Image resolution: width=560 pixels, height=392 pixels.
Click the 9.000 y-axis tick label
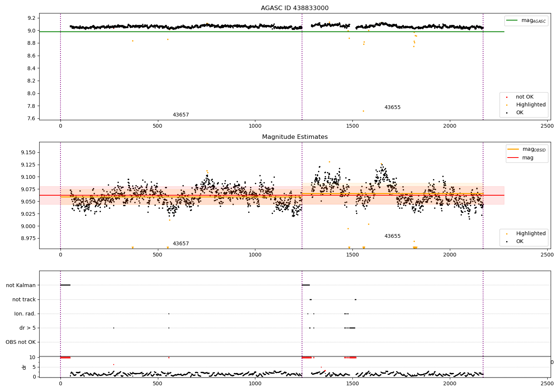pyautogui.click(x=28, y=227)
